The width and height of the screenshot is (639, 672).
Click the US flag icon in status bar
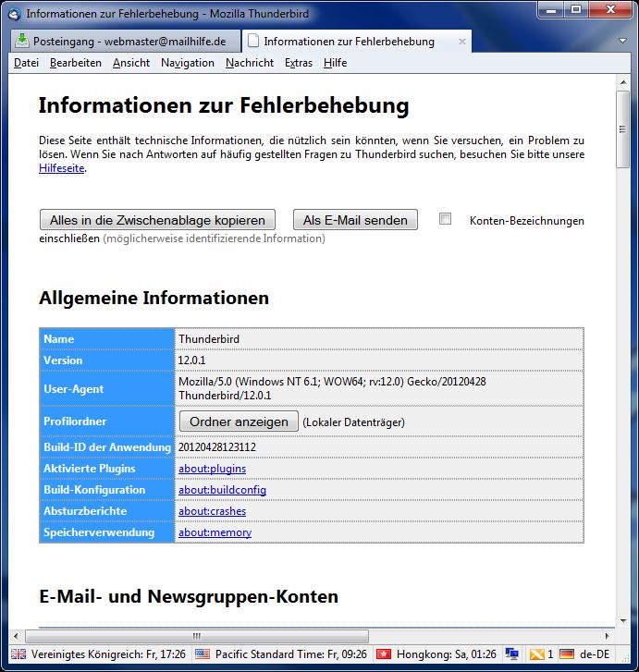pyautogui.click(x=202, y=654)
